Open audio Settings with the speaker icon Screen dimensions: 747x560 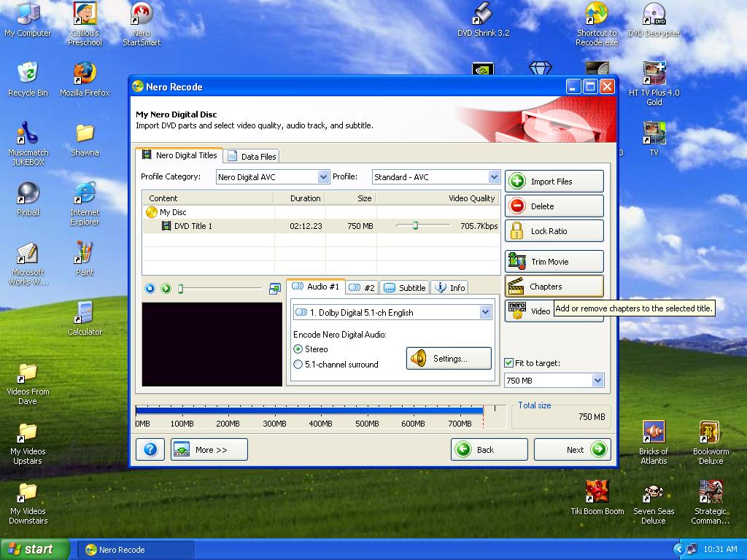[449, 359]
